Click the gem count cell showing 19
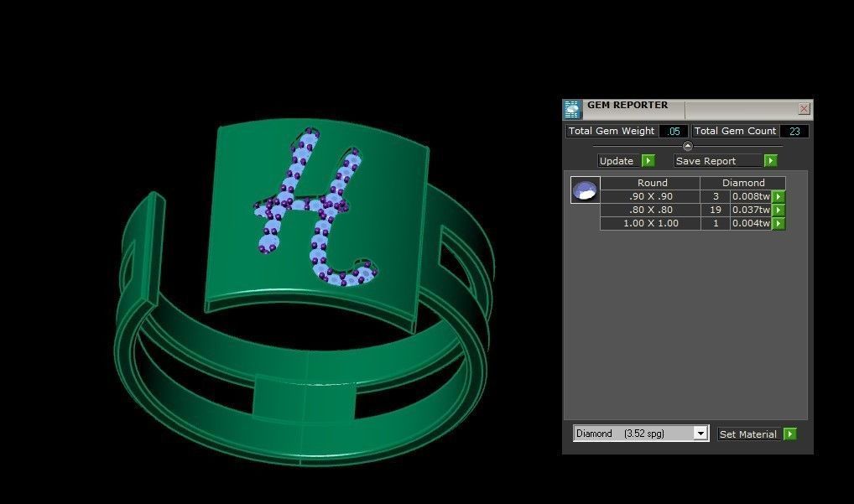 tap(715, 210)
